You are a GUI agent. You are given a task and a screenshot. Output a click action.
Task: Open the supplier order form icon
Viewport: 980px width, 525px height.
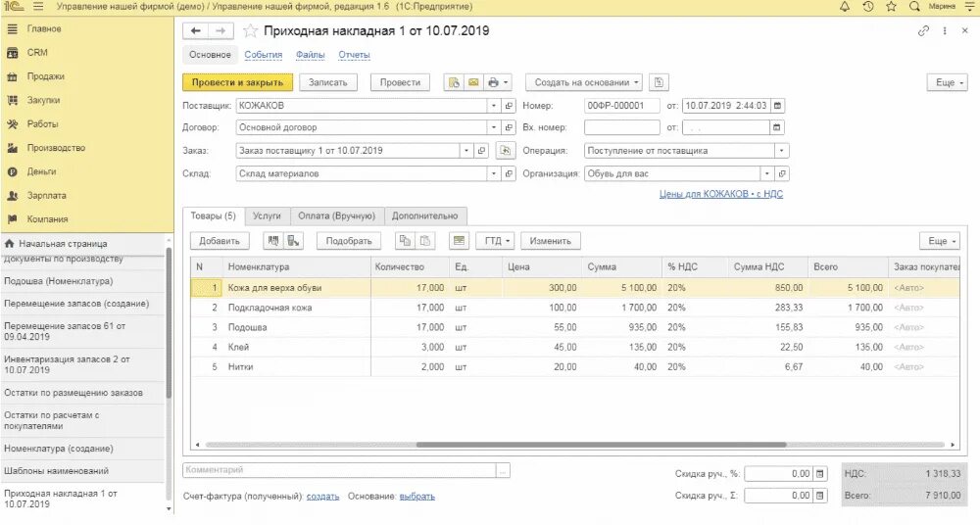tap(481, 151)
